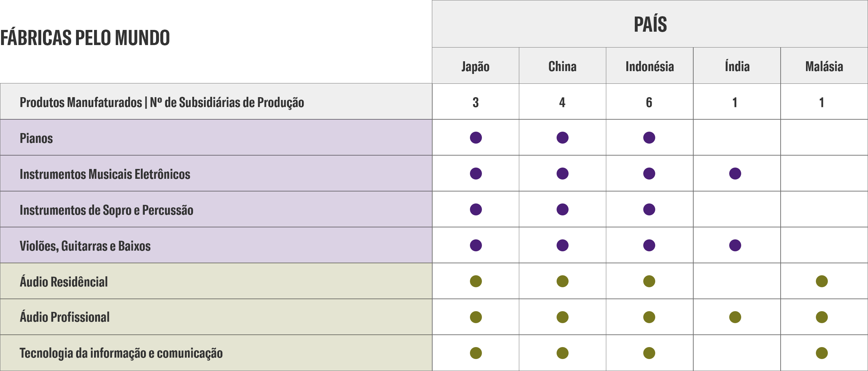Click the Violões, Guitarras e Baixos dot under Índia

click(735, 245)
